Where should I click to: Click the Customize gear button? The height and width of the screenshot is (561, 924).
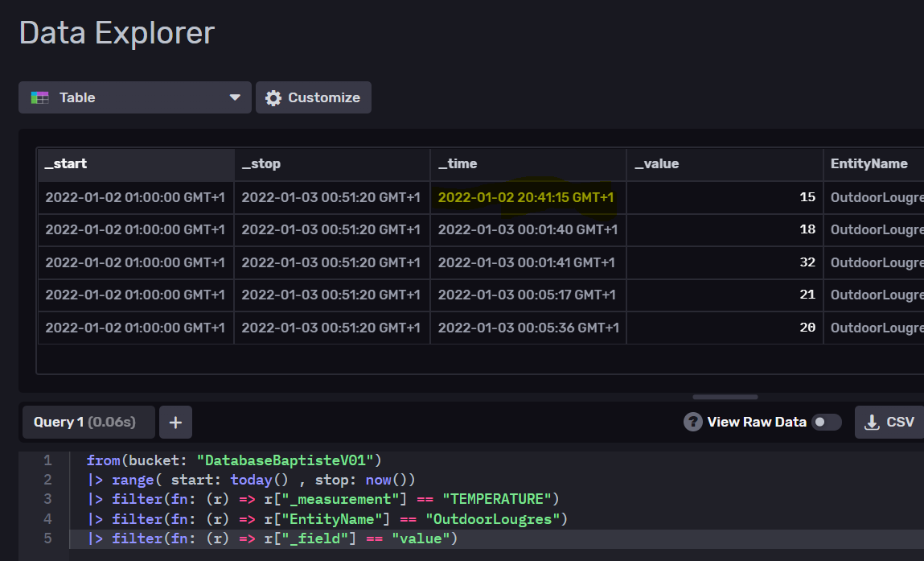point(314,97)
